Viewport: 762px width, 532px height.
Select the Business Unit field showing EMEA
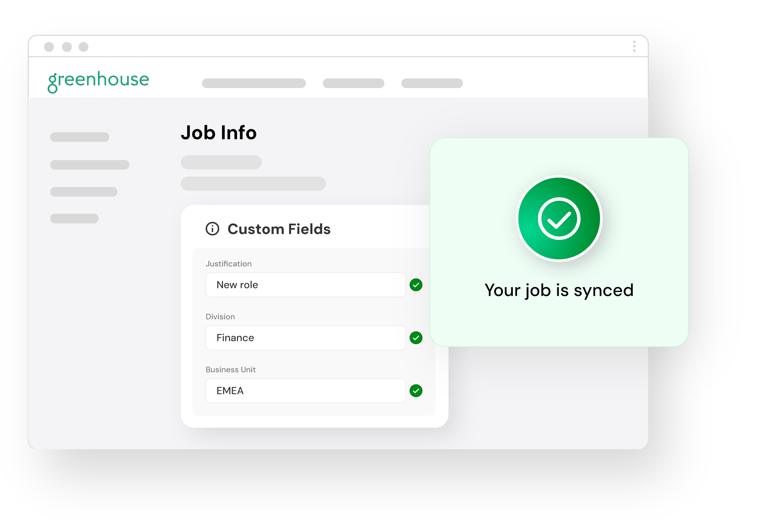306,391
